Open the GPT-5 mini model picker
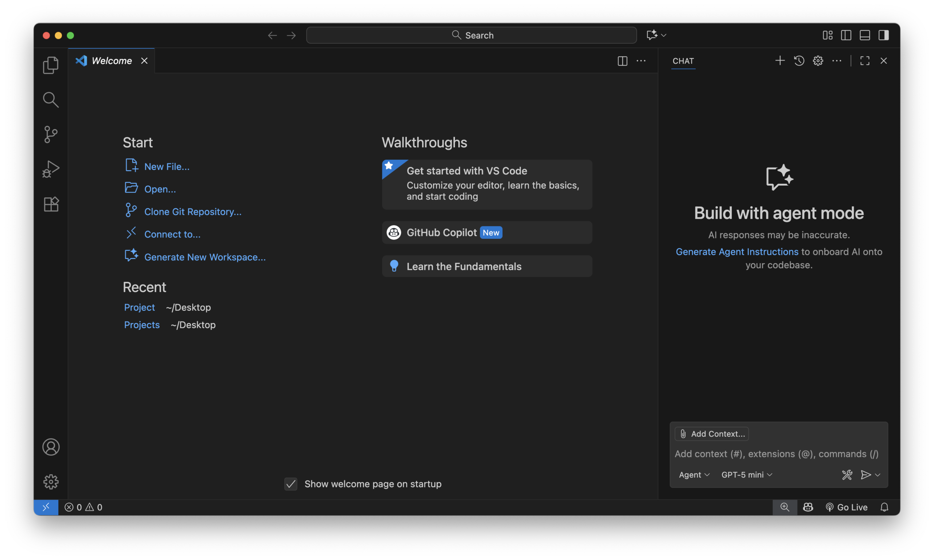 click(x=746, y=475)
